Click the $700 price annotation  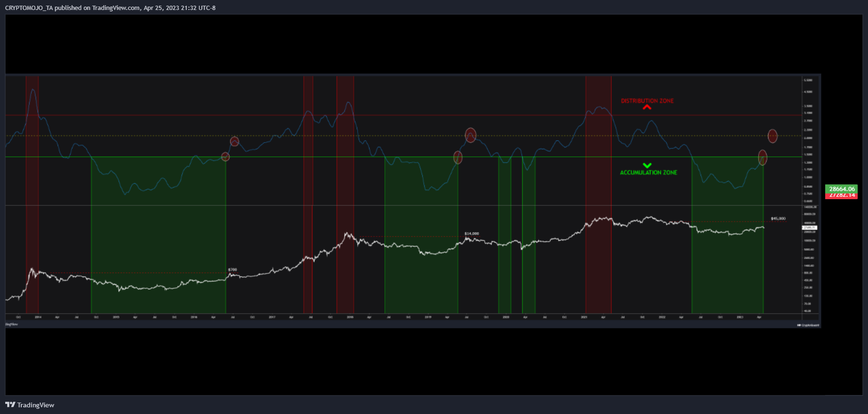point(233,270)
